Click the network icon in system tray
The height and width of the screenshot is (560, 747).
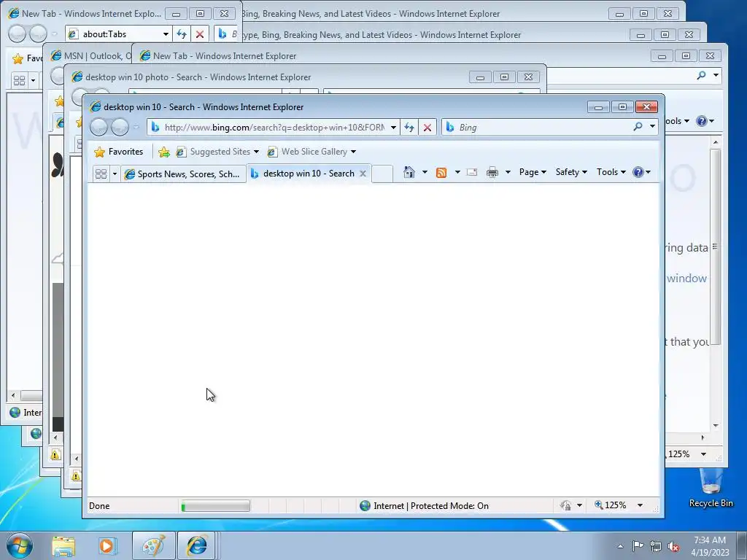pyautogui.click(x=656, y=546)
